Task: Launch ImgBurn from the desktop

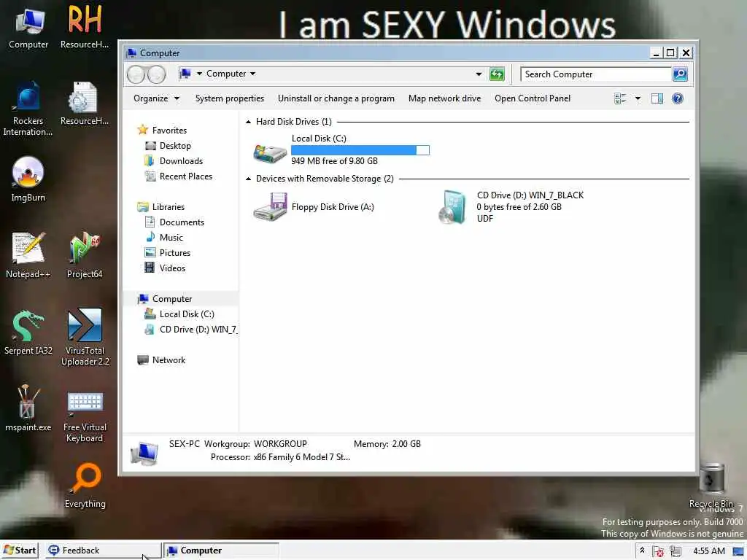Action: (28, 180)
